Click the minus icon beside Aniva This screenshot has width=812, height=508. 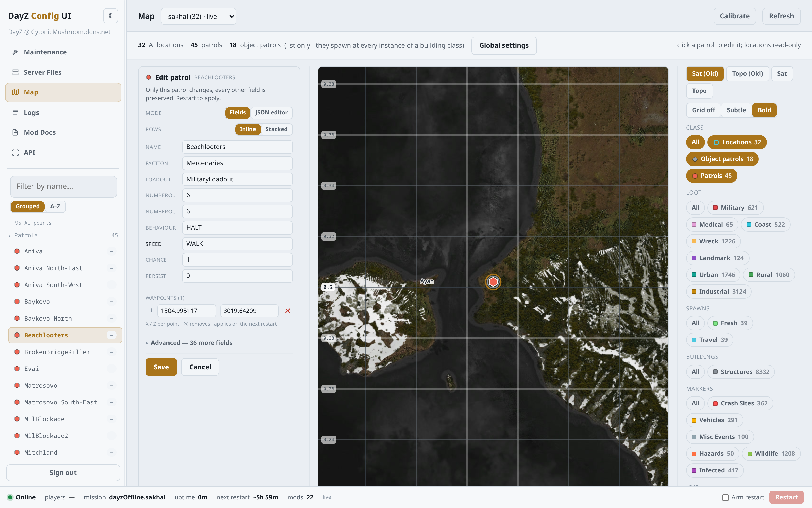point(111,251)
